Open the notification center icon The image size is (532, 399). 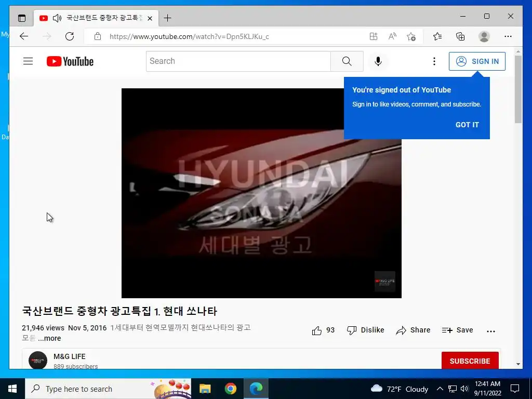(x=515, y=389)
